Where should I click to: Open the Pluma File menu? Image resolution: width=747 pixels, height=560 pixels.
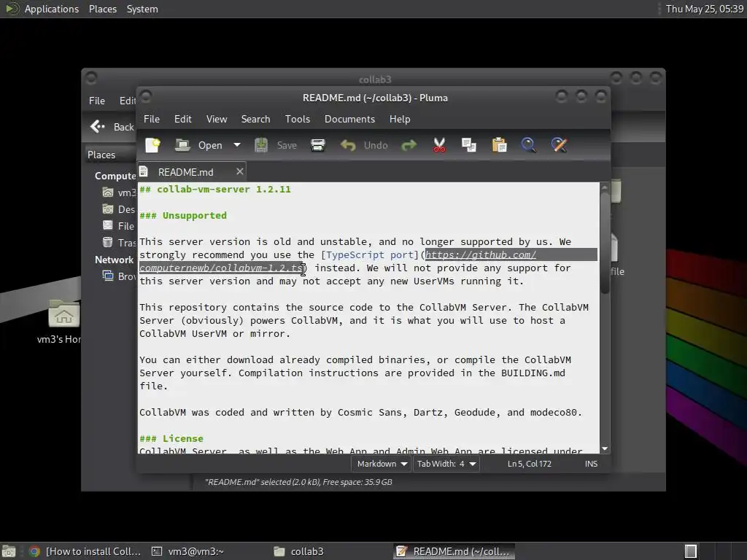coord(152,119)
